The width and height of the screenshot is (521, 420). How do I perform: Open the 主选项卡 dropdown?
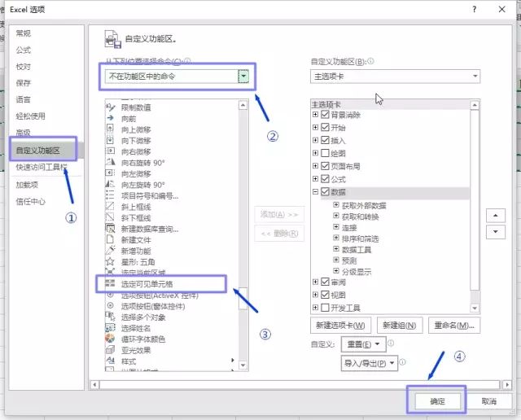pyautogui.click(x=475, y=77)
